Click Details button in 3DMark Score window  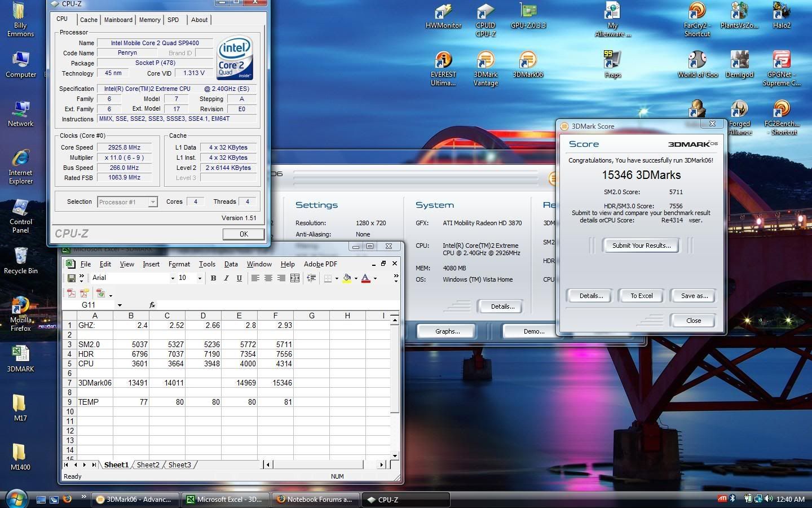(x=590, y=296)
